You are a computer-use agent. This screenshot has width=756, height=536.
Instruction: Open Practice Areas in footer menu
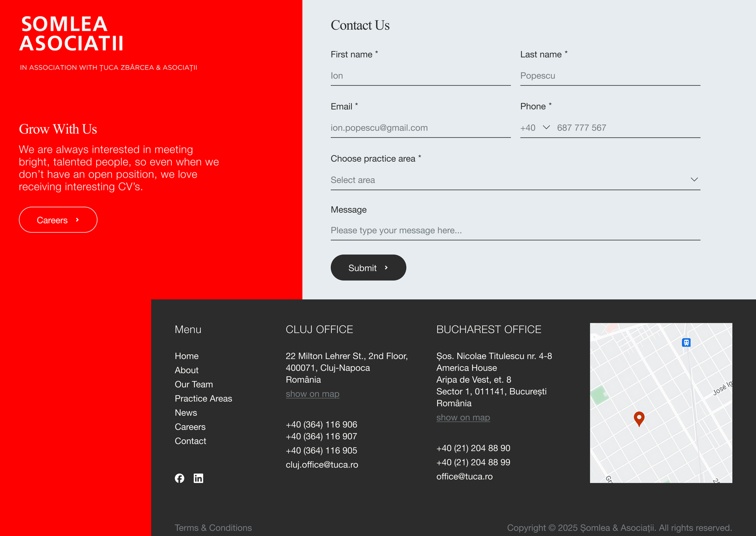203,398
